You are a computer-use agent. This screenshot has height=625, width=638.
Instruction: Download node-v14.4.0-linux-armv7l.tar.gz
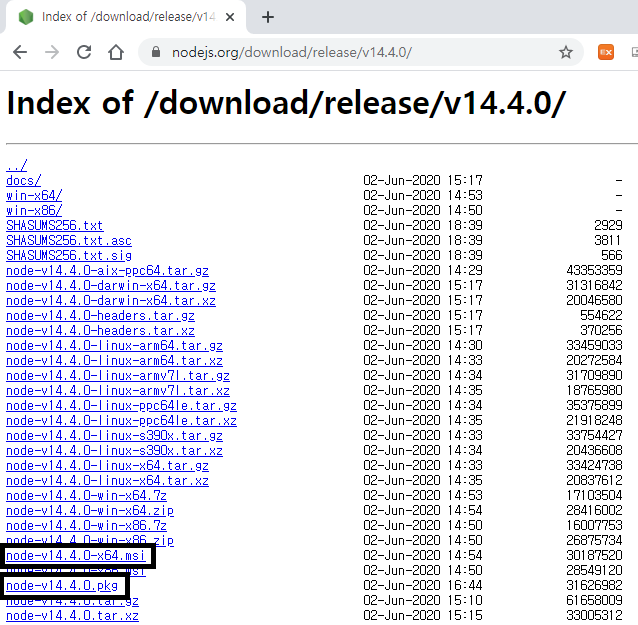[118, 376]
